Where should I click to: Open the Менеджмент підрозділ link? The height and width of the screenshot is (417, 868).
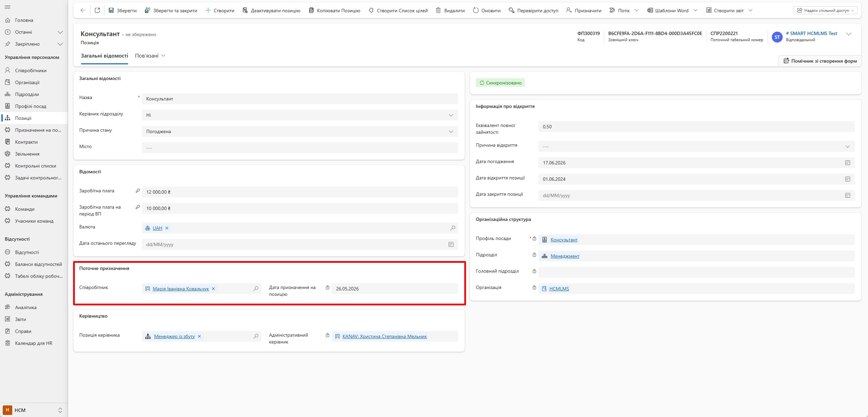[565, 256]
